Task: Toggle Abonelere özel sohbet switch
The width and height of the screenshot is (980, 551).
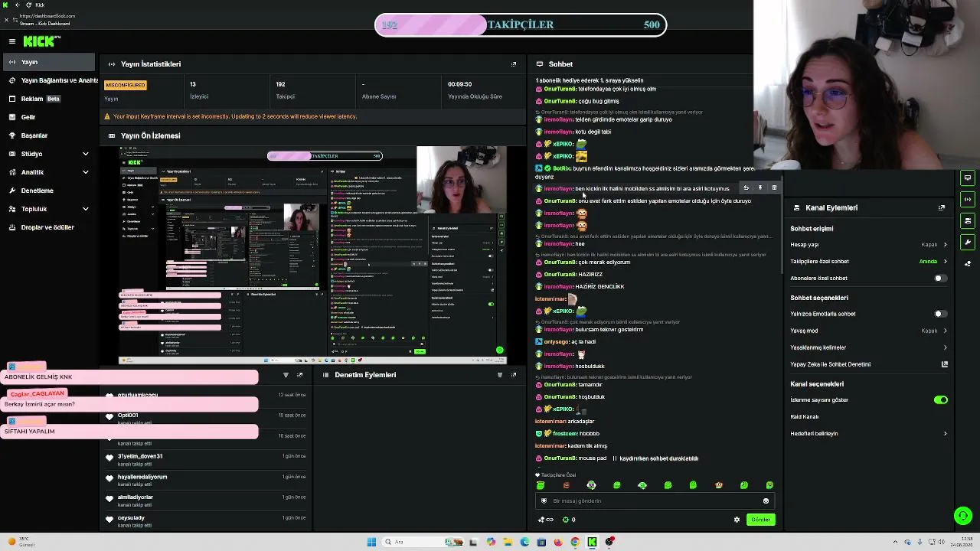Action: tap(941, 279)
